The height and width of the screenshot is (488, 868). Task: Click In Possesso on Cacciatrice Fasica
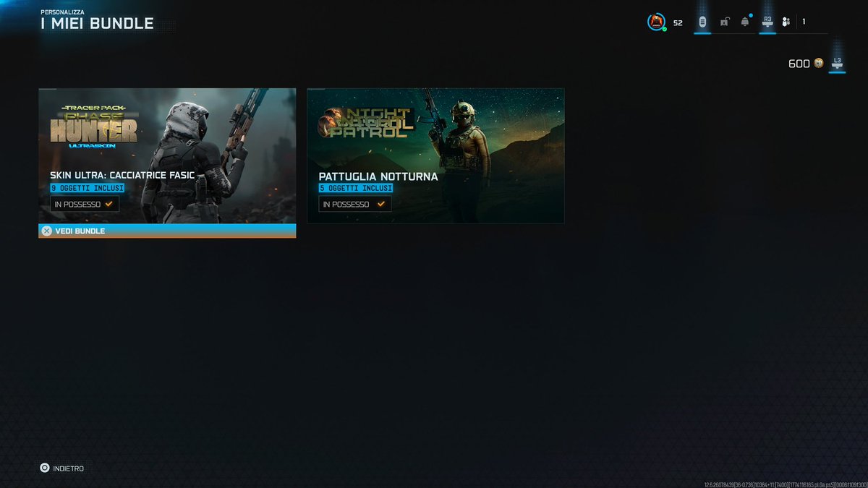(84, 205)
